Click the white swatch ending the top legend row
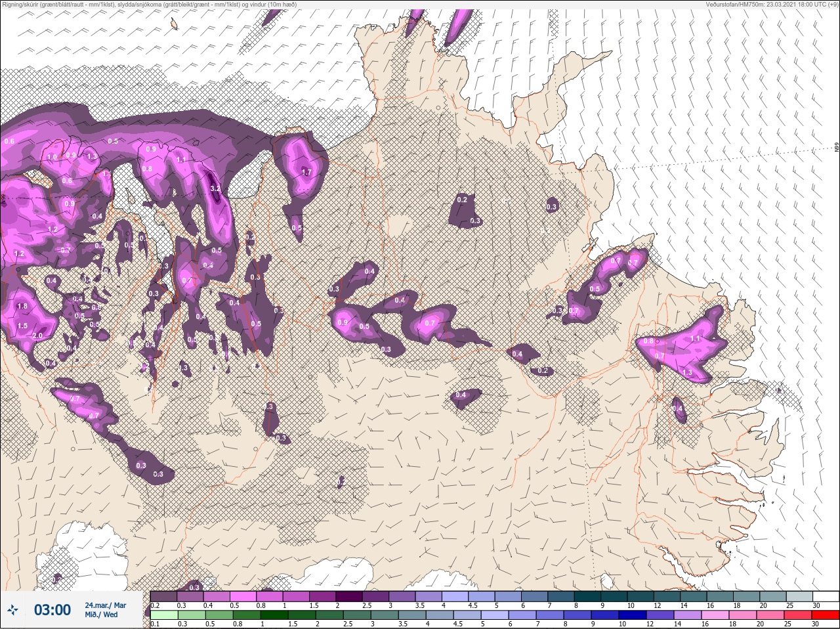The width and height of the screenshot is (840, 629). point(826,596)
